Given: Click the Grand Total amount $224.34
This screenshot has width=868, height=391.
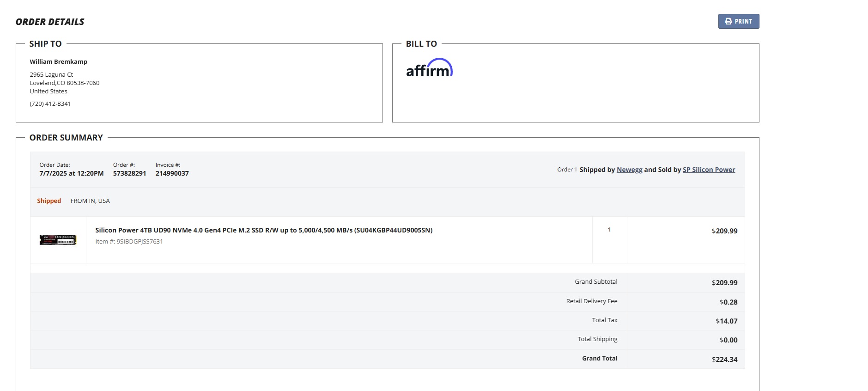Looking at the screenshot, I should [x=724, y=360].
